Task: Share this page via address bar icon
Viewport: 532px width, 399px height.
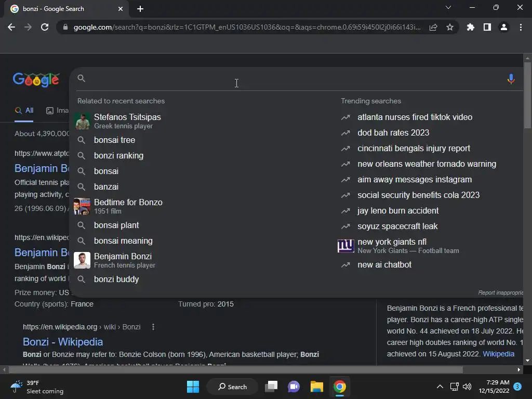Action: point(433,27)
